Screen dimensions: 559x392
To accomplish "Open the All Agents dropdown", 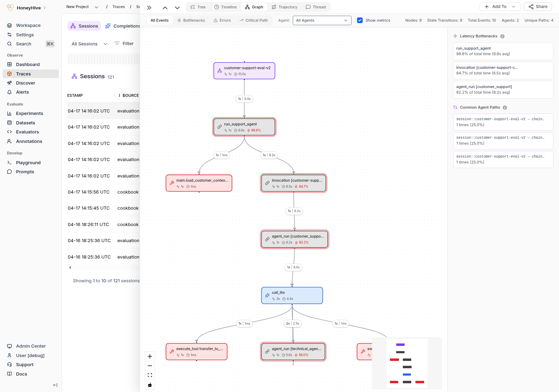I will pyautogui.click(x=321, y=20).
